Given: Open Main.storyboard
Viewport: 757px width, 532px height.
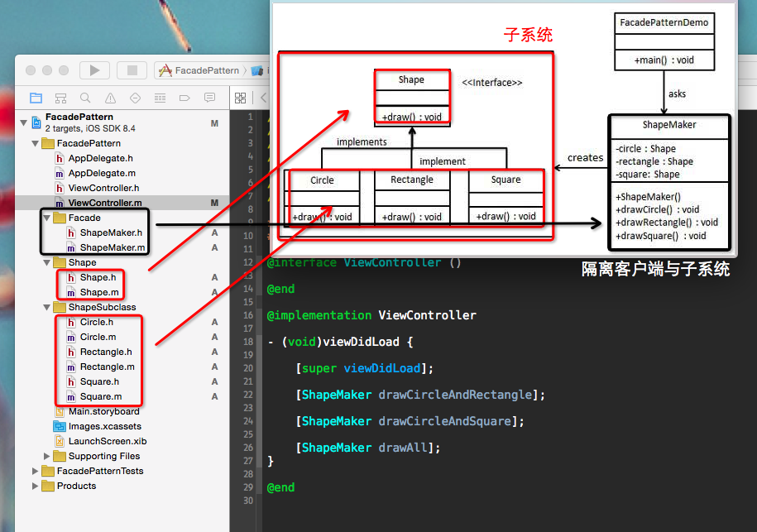Looking at the screenshot, I should coord(103,411).
